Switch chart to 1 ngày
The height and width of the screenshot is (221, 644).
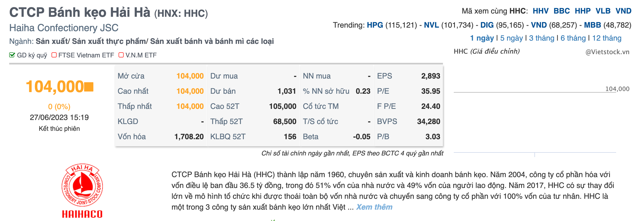pos(482,38)
